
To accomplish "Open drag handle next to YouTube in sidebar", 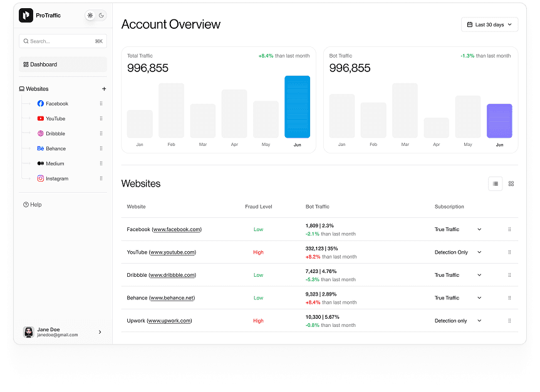I will [x=101, y=119].
